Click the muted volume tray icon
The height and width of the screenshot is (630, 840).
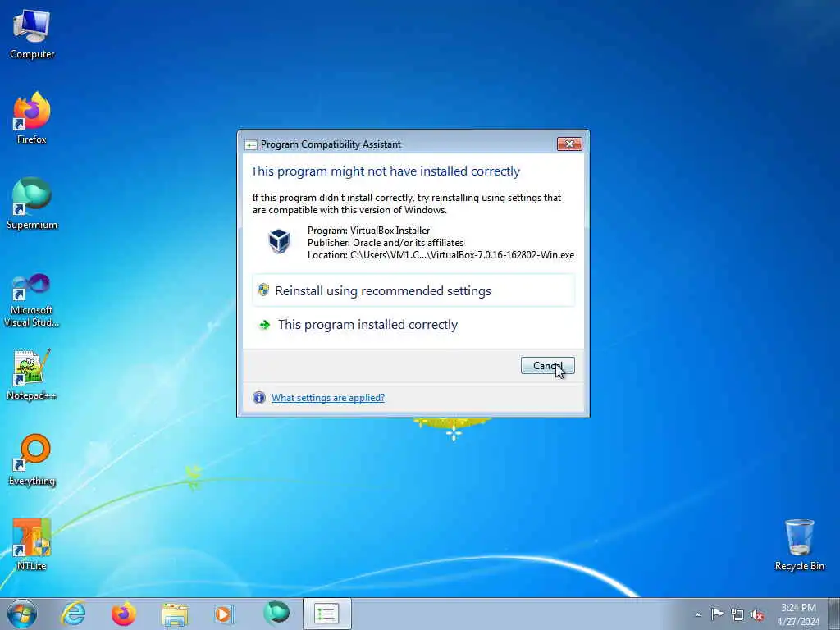tap(757, 614)
